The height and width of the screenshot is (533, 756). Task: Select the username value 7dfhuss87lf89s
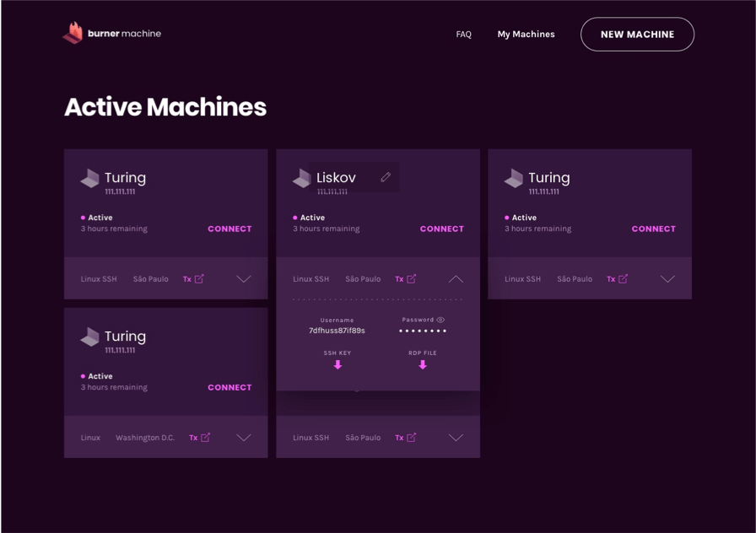coord(337,331)
